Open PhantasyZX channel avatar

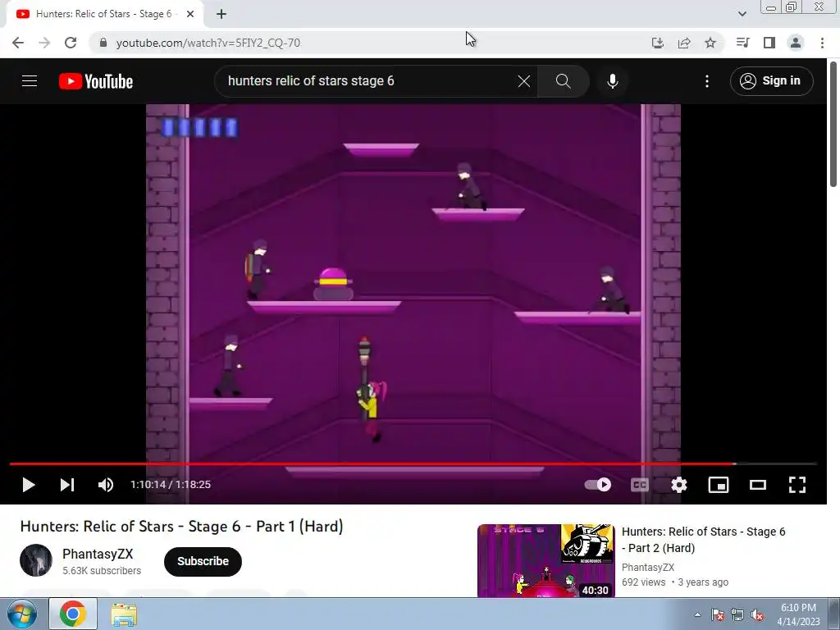pyautogui.click(x=36, y=560)
